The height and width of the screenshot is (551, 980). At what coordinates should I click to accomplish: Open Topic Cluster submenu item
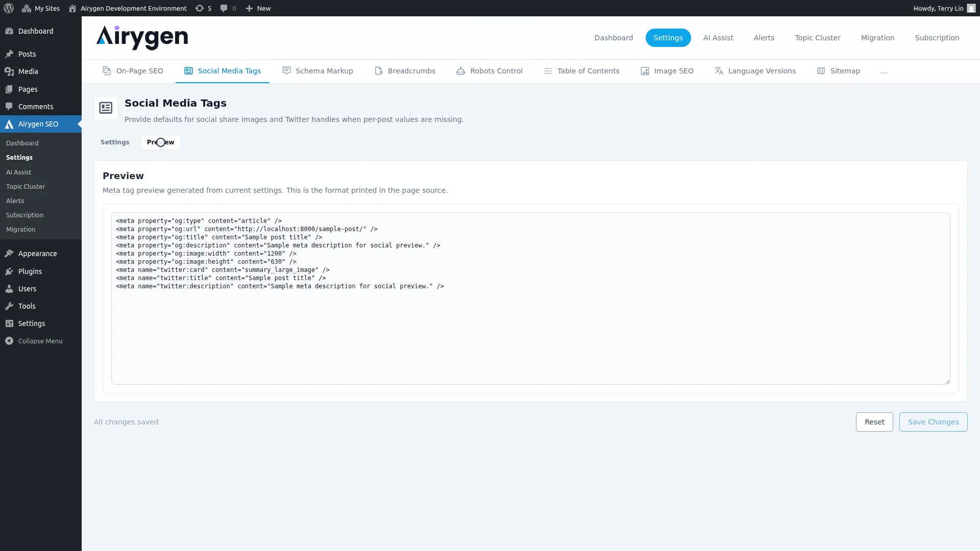pos(26,187)
